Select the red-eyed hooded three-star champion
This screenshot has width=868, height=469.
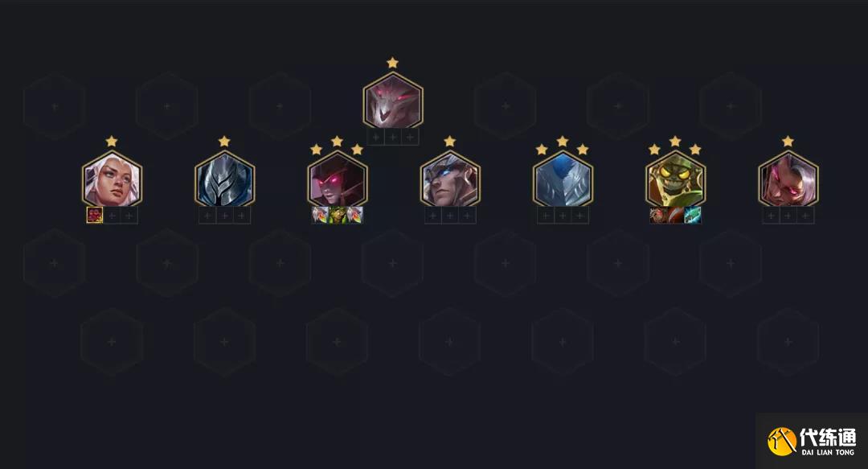[337, 179]
